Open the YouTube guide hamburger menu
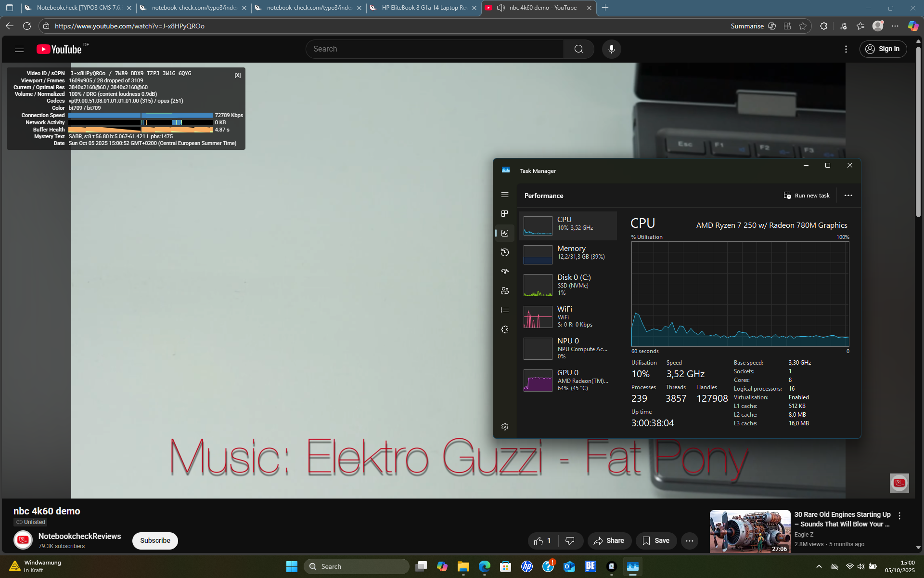The width and height of the screenshot is (924, 578). (19, 49)
